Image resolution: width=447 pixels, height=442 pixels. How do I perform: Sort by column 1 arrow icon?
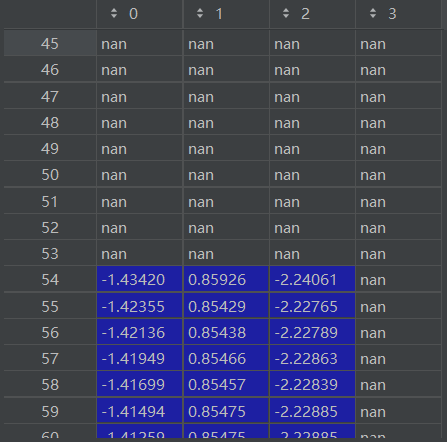[x=200, y=13]
